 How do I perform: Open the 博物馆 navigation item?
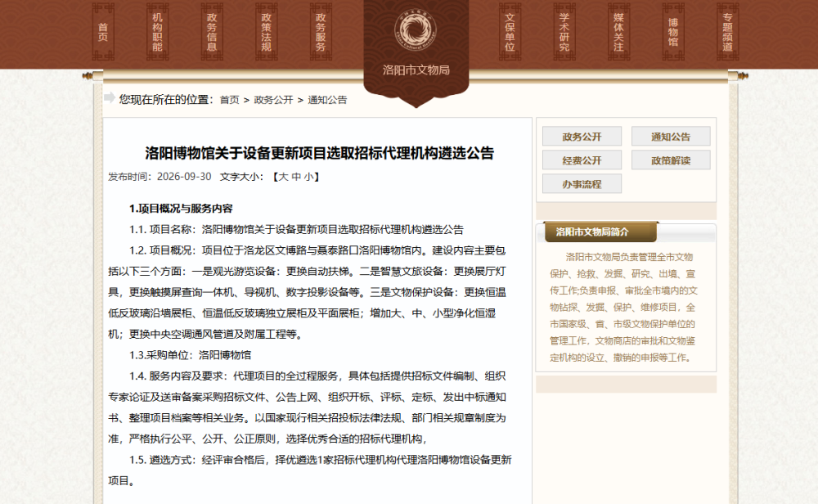tap(673, 32)
